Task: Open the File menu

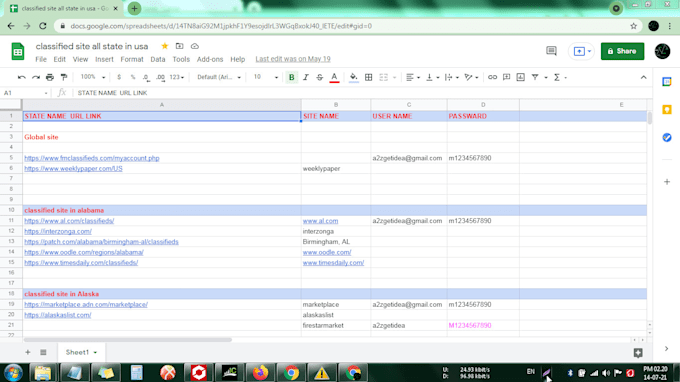Action: 41,59
